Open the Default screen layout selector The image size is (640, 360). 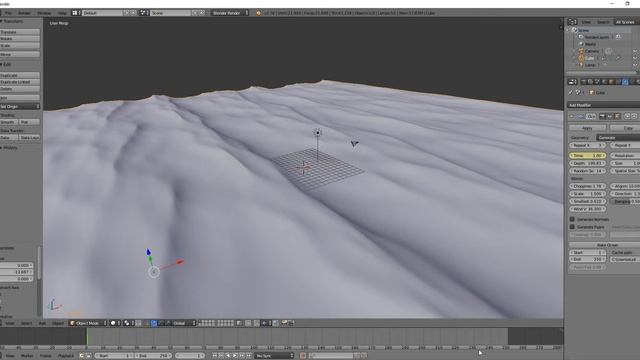[102, 13]
